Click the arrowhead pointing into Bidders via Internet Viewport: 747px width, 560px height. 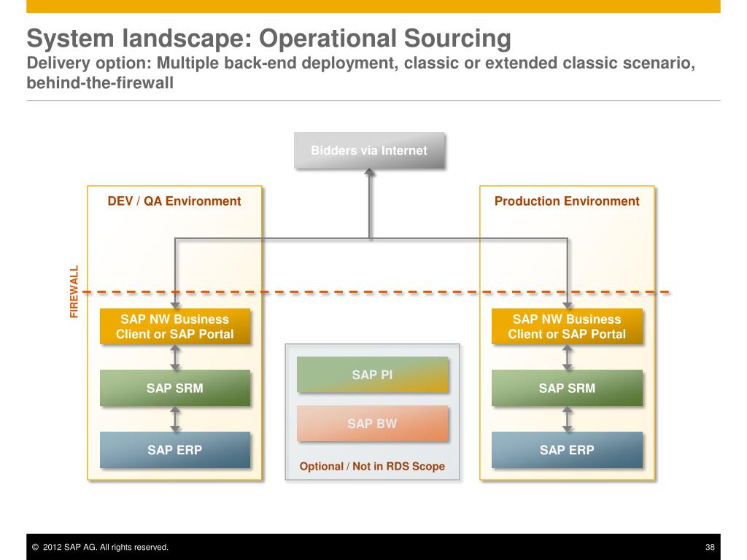click(370, 174)
